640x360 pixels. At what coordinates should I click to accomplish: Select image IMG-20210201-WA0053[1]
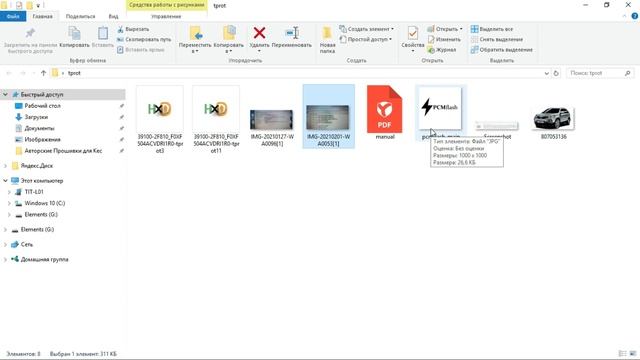[329, 116]
